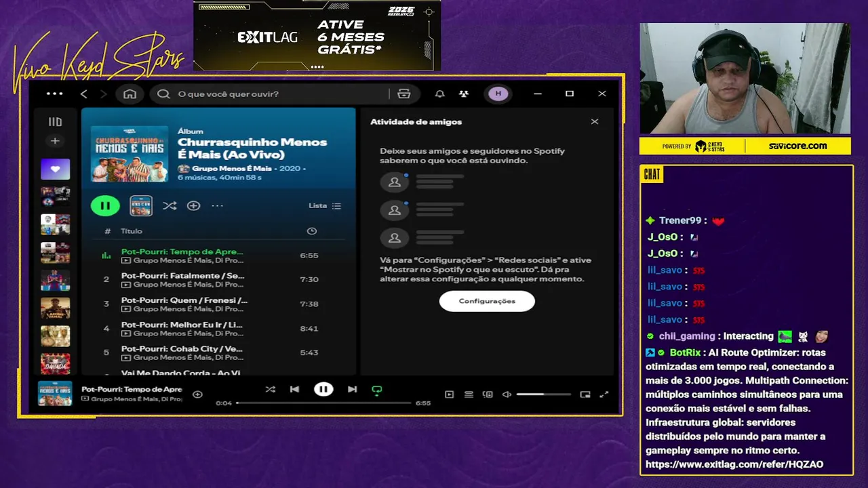Pause playback using the bottom white button
The height and width of the screenshot is (488, 868).
[323, 389]
